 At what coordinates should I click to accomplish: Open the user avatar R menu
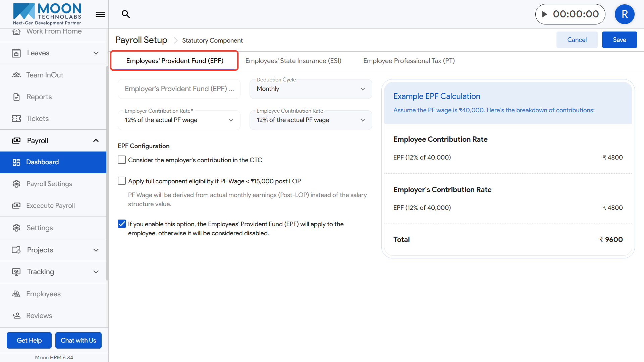[x=625, y=14]
